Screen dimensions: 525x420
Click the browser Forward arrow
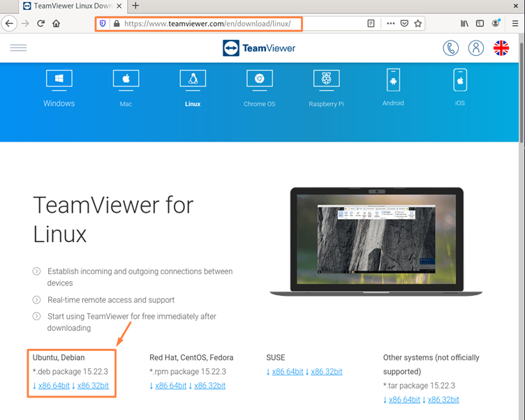25,24
